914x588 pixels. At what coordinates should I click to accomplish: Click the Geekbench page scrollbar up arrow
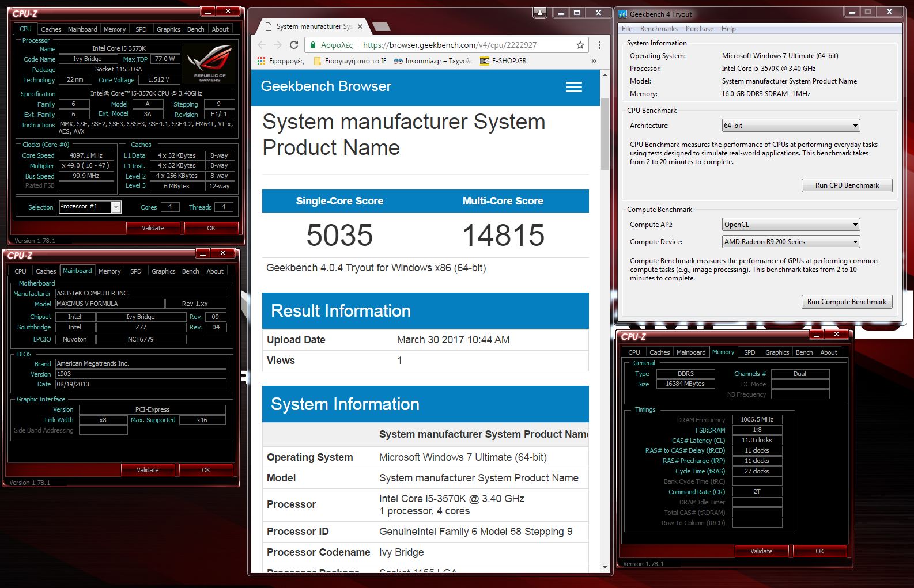(605, 75)
